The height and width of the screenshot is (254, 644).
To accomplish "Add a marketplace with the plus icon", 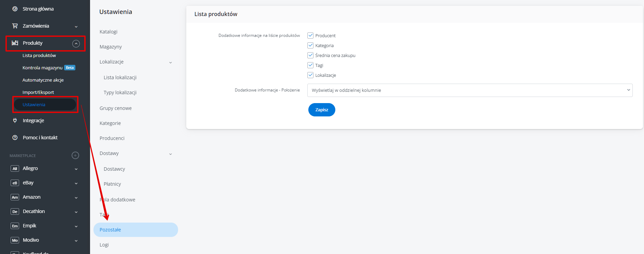I will tap(75, 155).
